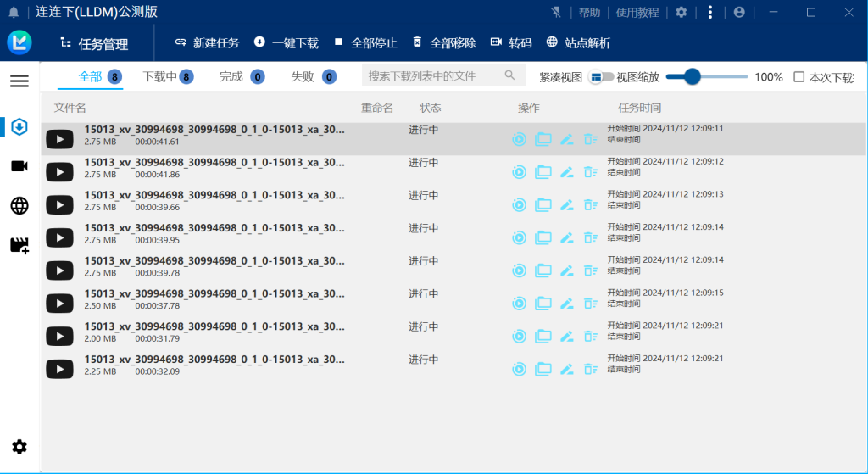The image size is (868, 474).
Task: Open 转码 transcoding tool
Action: [x=511, y=42]
